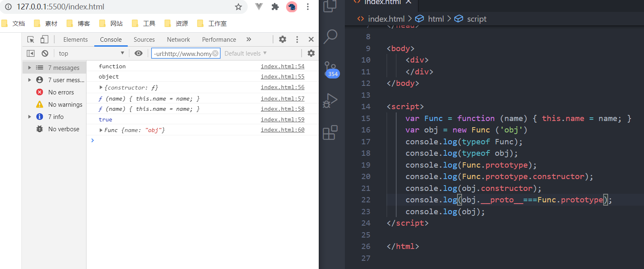The width and height of the screenshot is (644, 269).
Task: Activate the inspect element picker
Action: [31, 39]
